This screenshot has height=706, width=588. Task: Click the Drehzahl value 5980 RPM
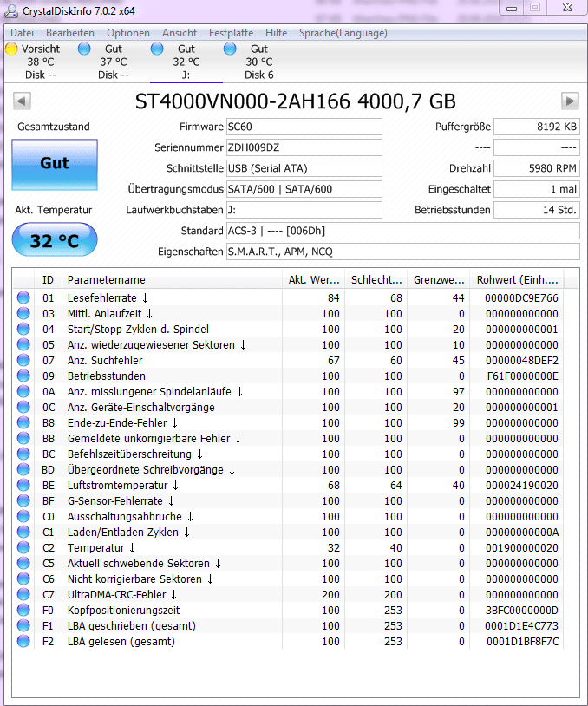pos(537,168)
